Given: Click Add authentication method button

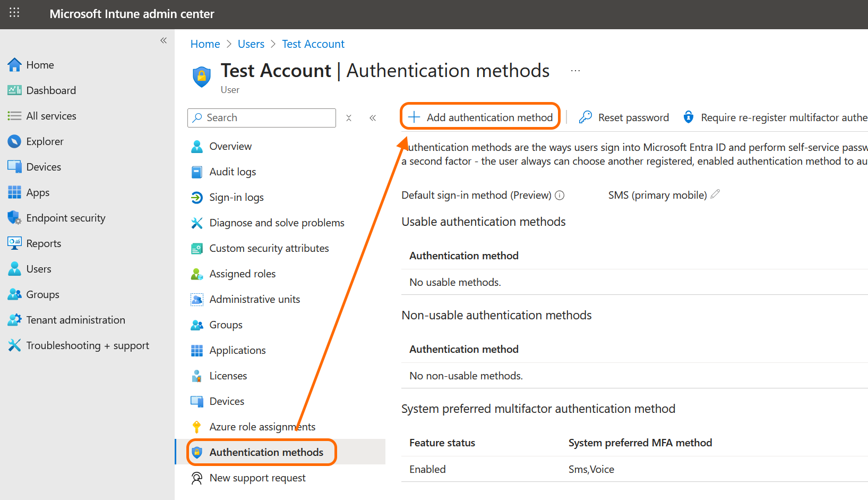Looking at the screenshot, I should pyautogui.click(x=480, y=117).
